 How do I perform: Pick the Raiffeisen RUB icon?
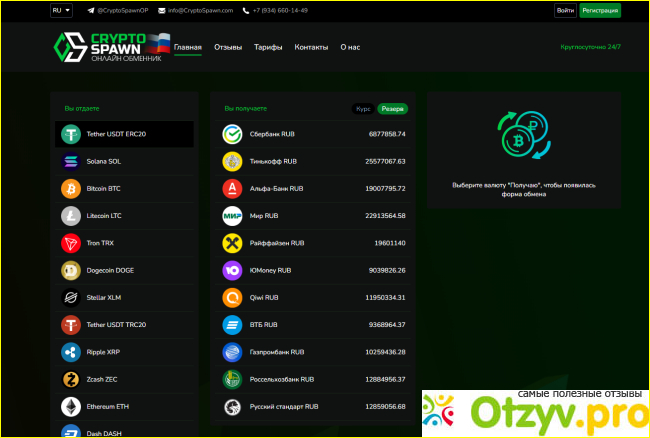click(231, 243)
